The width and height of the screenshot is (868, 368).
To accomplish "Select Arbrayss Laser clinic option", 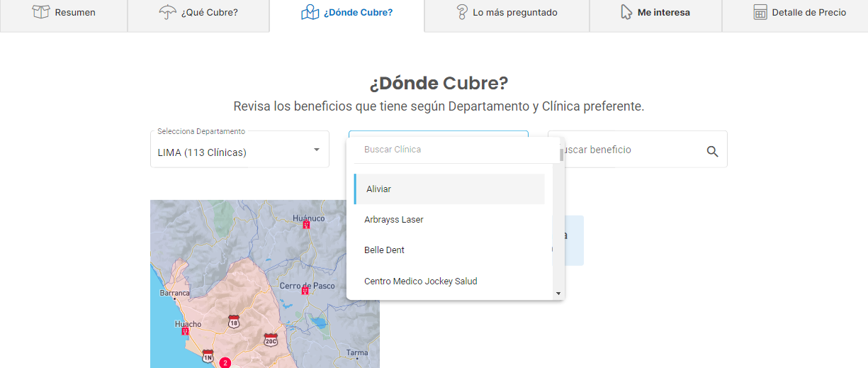I will tap(449, 220).
